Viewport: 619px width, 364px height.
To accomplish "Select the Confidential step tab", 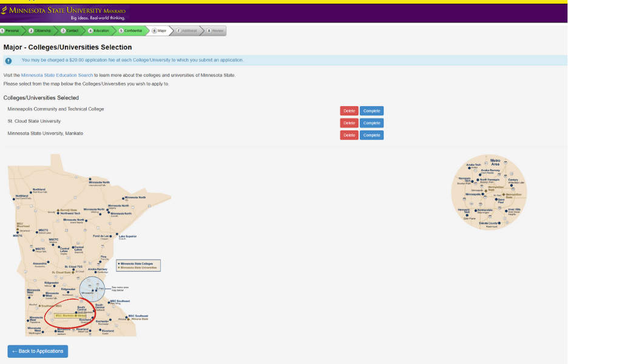I will point(130,31).
